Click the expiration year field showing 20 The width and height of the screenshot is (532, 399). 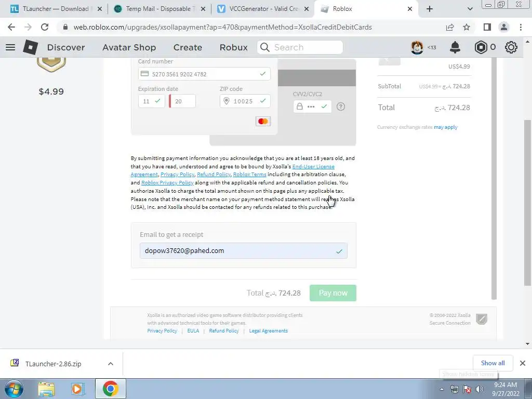click(x=182, y=101)
